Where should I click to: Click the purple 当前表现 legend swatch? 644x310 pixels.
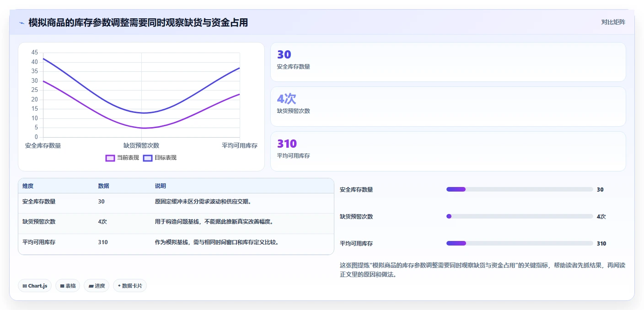[110, 158]
